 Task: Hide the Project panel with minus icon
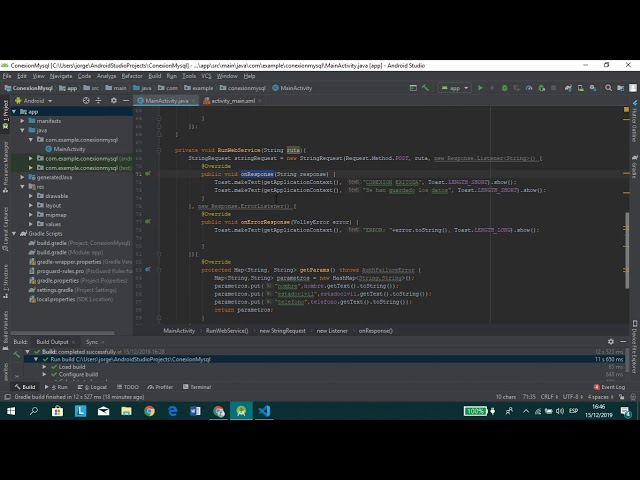click(126, 100)
